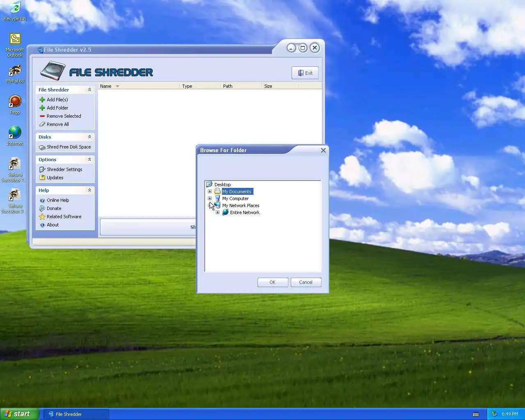
Task: Click the Type column header
Action: click(200, 86)
